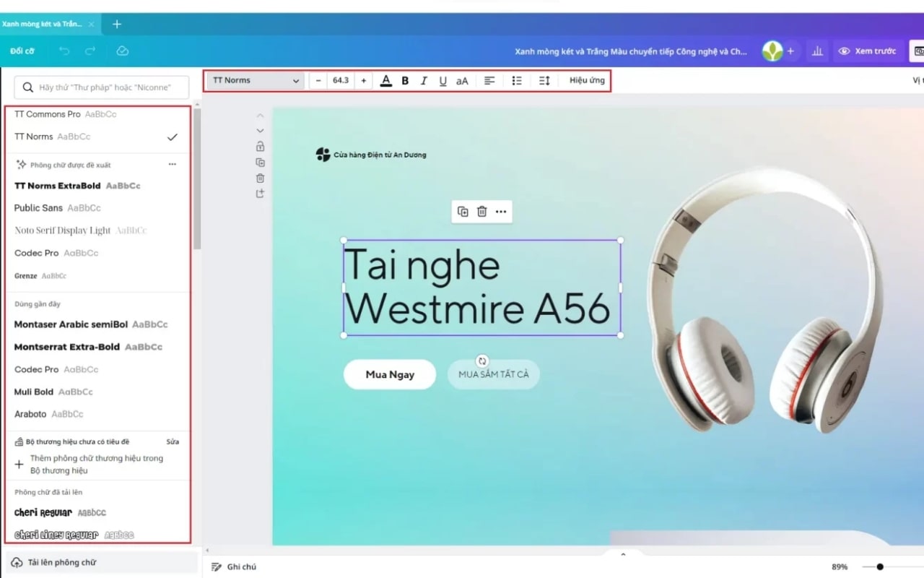
Task: Click the lock icon beside the canvas
Action: [260, 146]
